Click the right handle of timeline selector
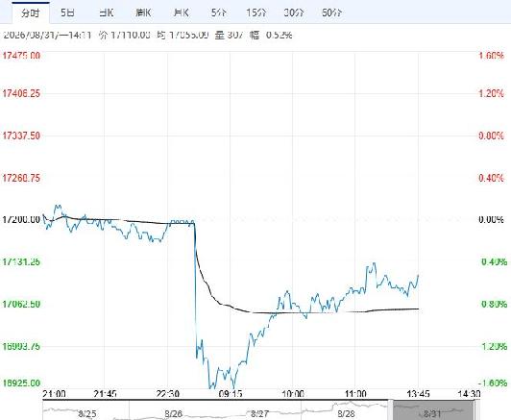The height and width of the screenshot is (420, 511). click(476, 410)
